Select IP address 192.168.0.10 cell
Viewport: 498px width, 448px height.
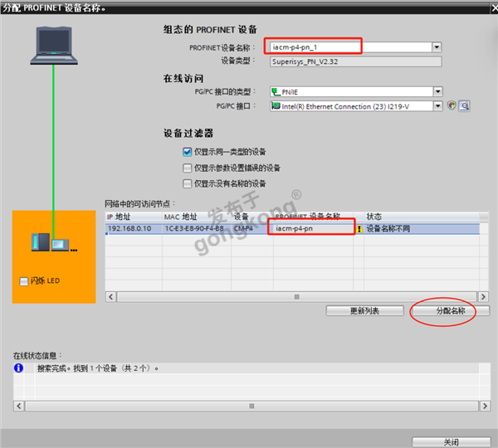pyautogui.click(x=134, y=229)
